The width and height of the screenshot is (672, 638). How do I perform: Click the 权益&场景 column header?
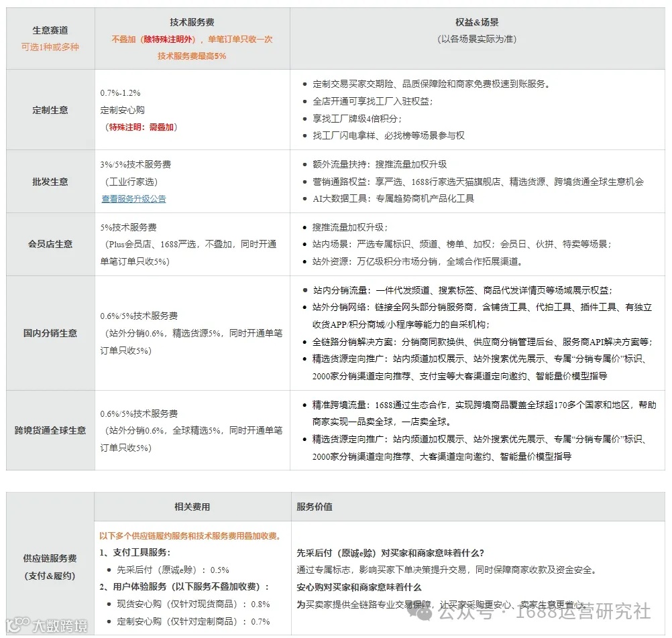tap(477, 22)
